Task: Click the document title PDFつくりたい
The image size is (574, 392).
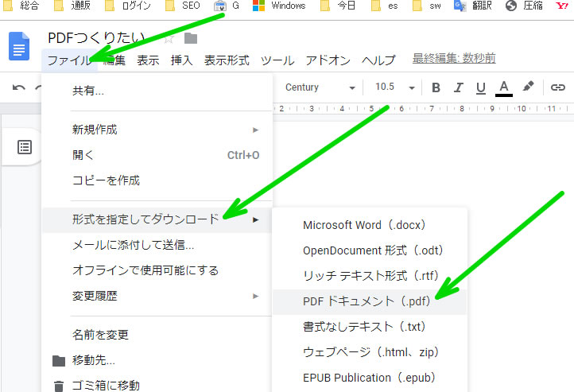Action: [x=96, y=38]
